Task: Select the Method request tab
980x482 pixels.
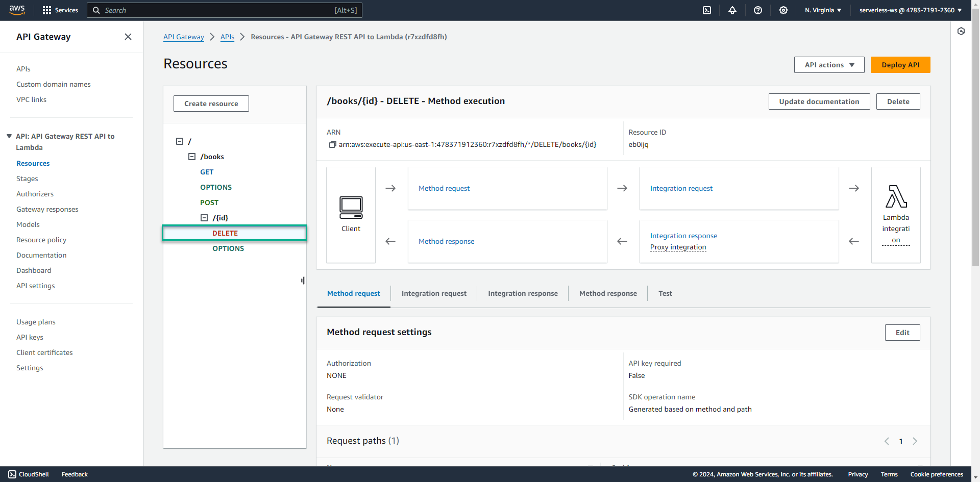Action: point(354,293)
